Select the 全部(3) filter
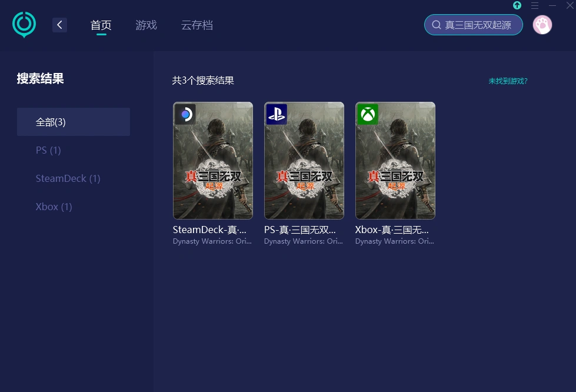Image resolution: width=576 pixels, height=392 pixels. pyautogui.click(x=74, y=122)
